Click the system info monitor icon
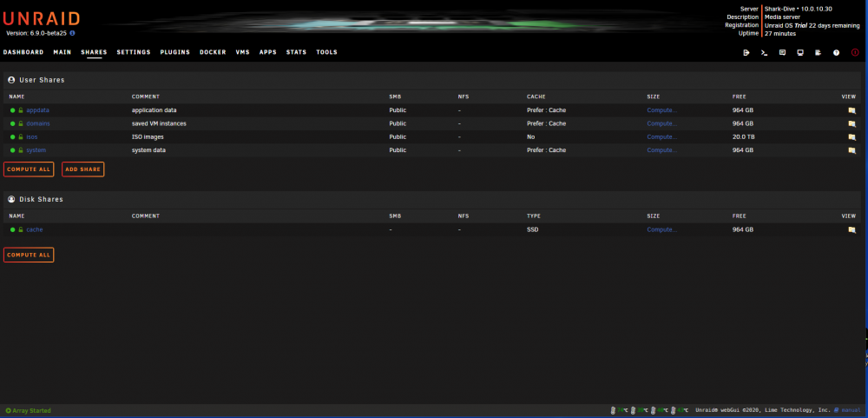Screen dimensions: 868x418 800,53
